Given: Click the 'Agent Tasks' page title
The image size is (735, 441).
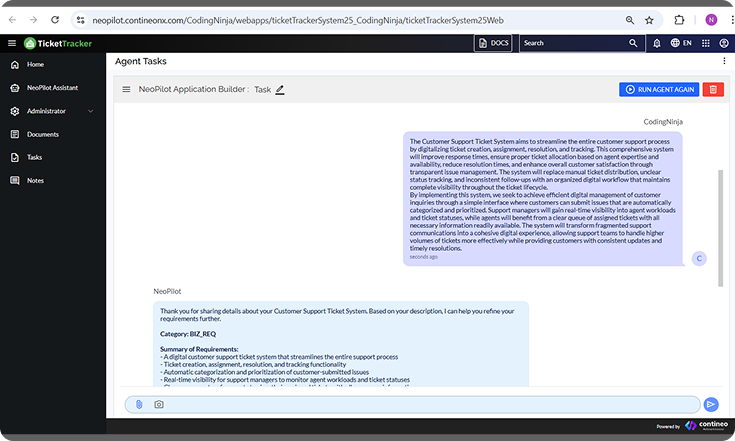Looking at the screenshot, I should (x=141, y=61).
